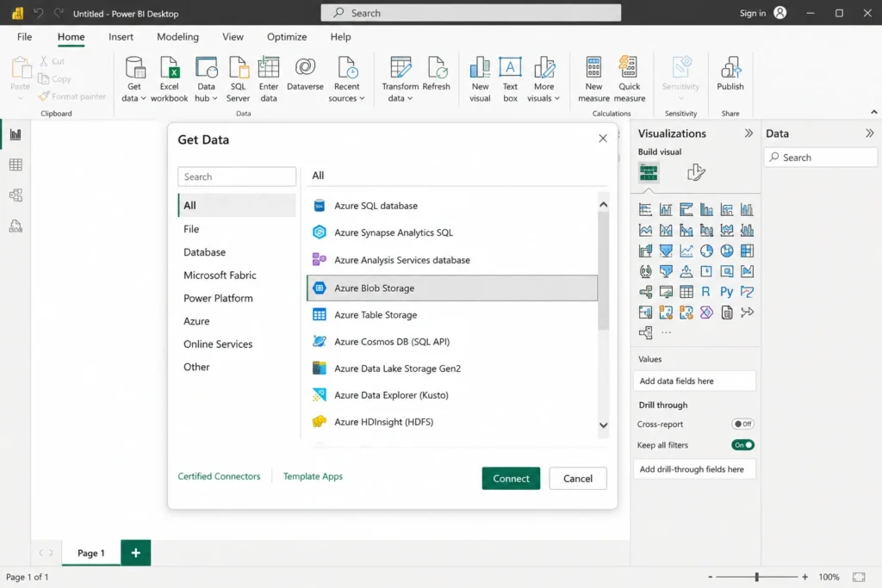
Task: Click the title bar Search box
Action: click(471, 13)
